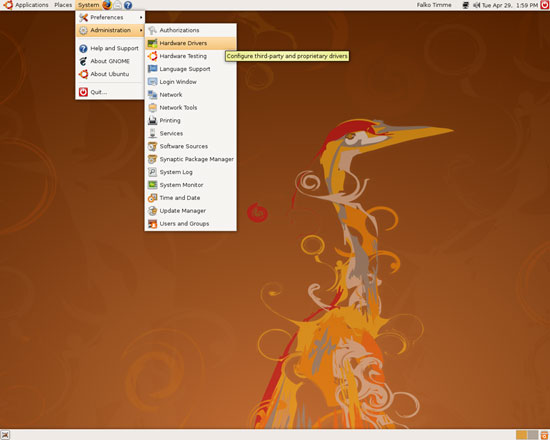Open the volume control speaker icon
Screen dimensions: 550x440
476,5
